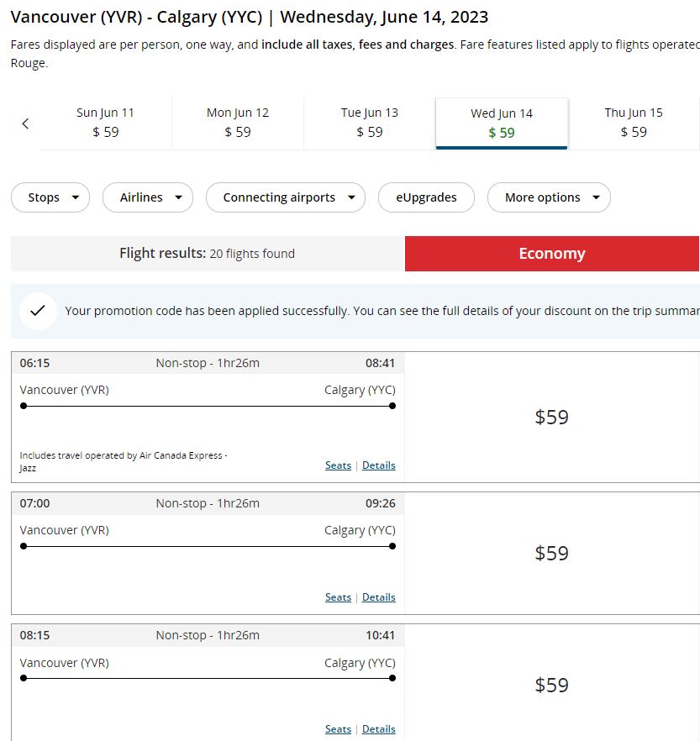Choose the $59 fare for 07:00 flight
The width and height of the screenshot is (700, 741).
[x=551, y=554]
